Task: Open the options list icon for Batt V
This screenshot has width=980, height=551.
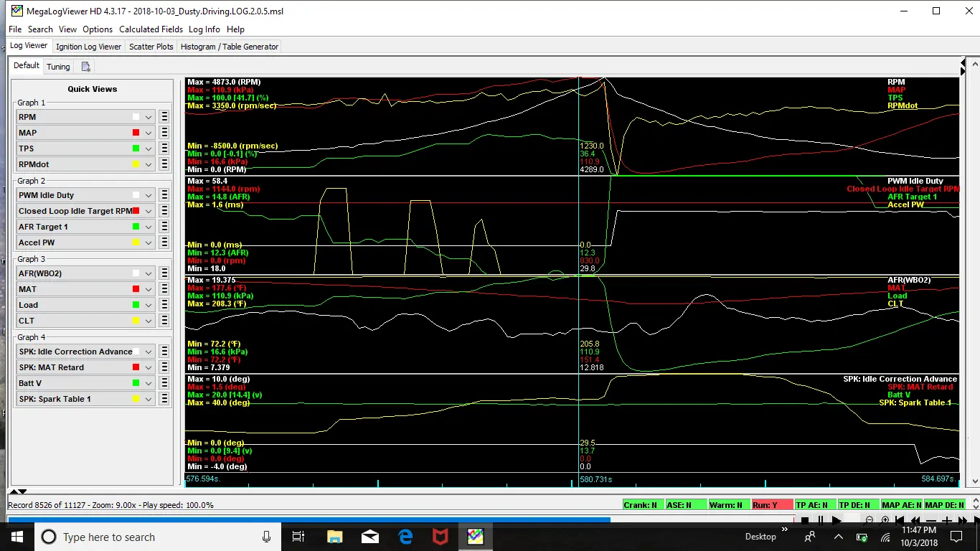Action: click(164, 383)
